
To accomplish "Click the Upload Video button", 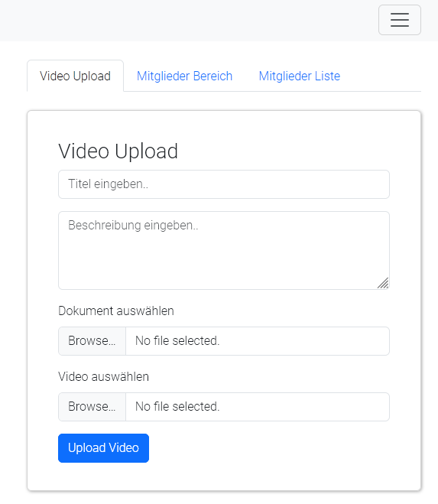I will click(x=103, y=448).
